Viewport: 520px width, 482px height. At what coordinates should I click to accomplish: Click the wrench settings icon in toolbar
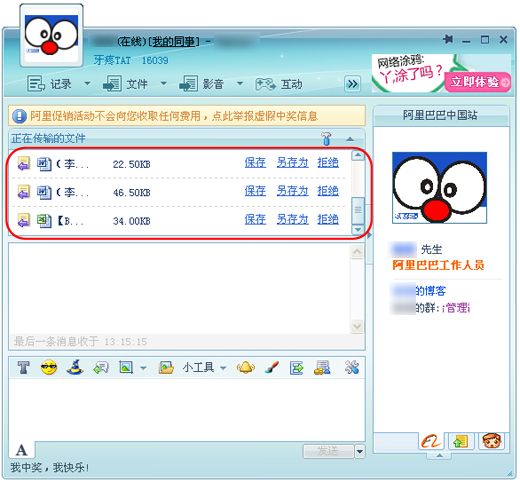352,368
